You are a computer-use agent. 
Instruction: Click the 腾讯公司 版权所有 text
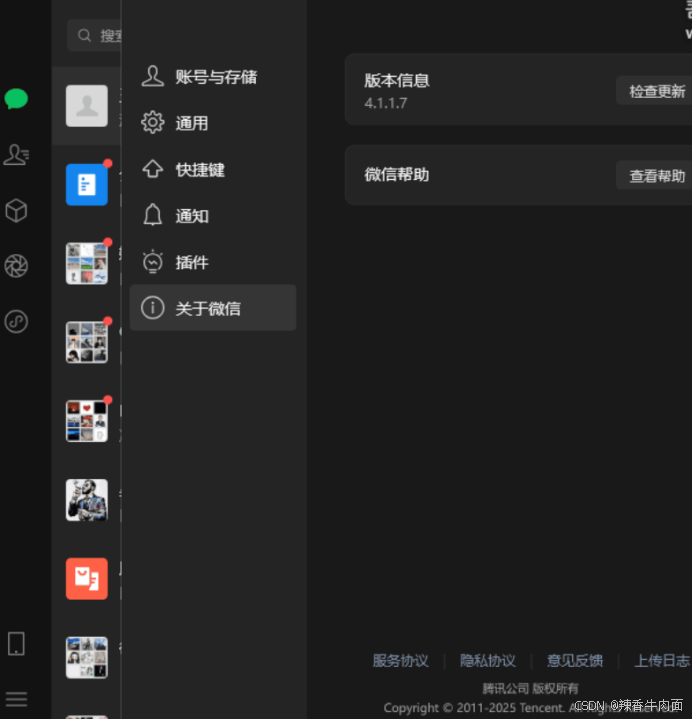click(530, 688)
